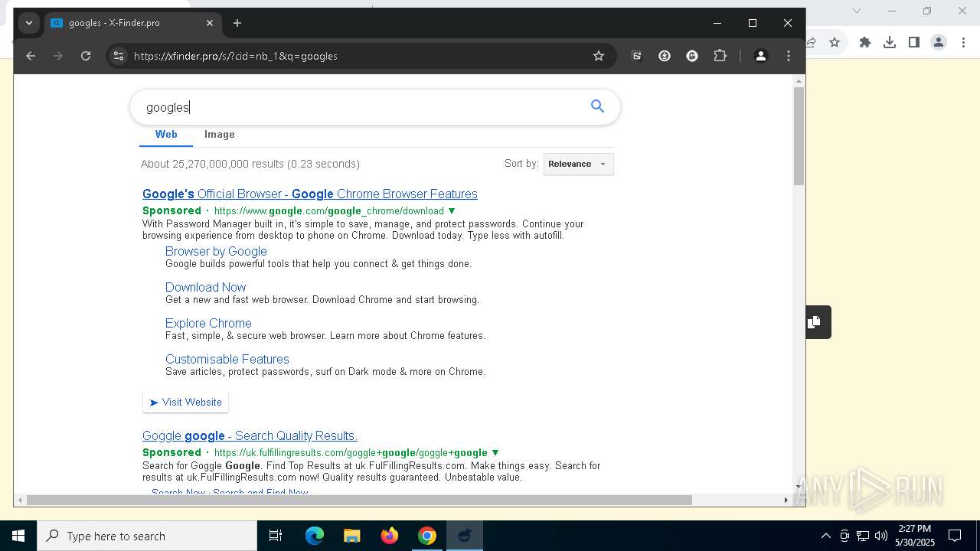Click the horizontal scrollbar thumb
Screen dimensions: 980x551
tap(359, 500)
